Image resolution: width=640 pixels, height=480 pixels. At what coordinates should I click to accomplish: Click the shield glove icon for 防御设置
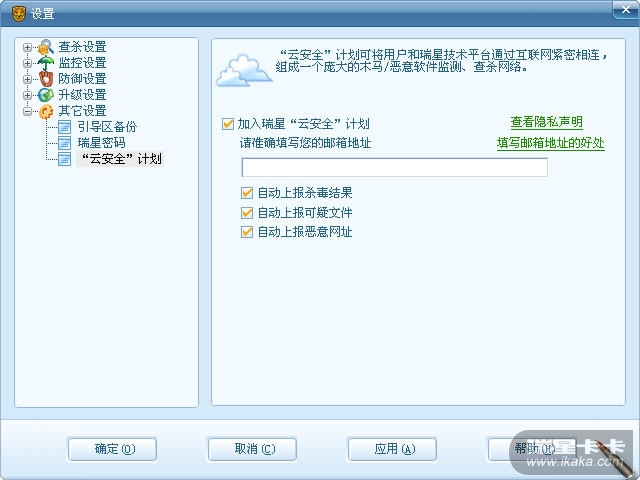click(x=46, y=79)
